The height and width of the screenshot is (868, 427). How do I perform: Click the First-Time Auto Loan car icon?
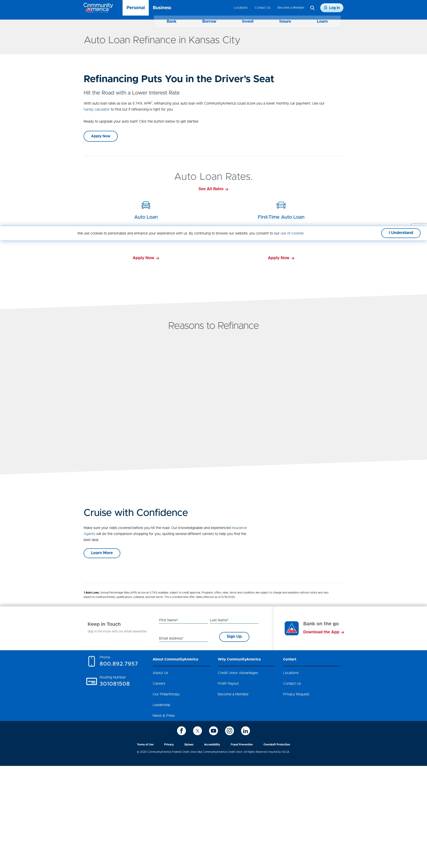281,205
